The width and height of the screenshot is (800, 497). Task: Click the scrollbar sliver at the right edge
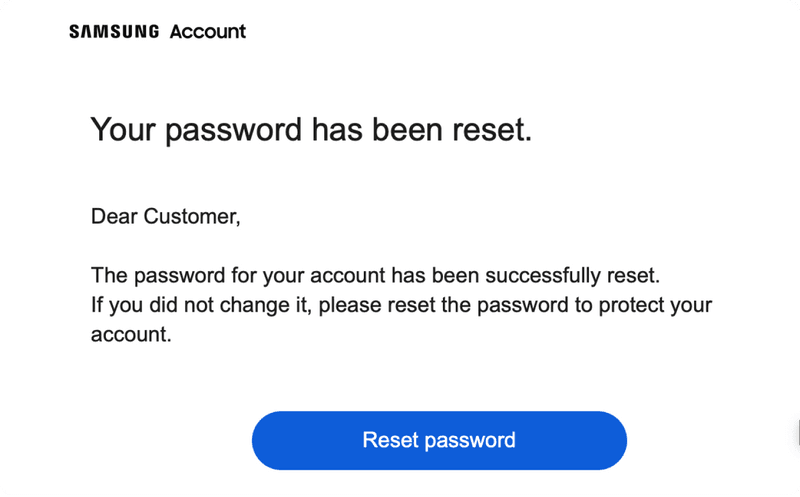(797, 432)
